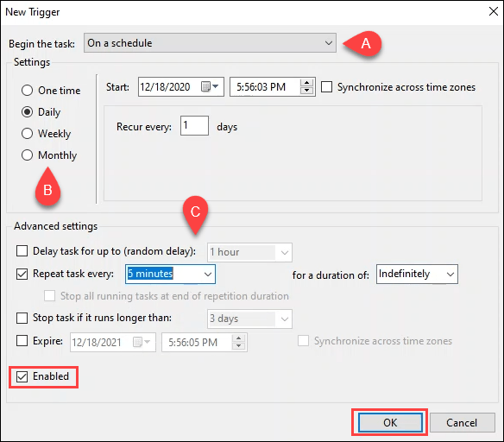Increase the start time with the up spinner

(306, 83)
